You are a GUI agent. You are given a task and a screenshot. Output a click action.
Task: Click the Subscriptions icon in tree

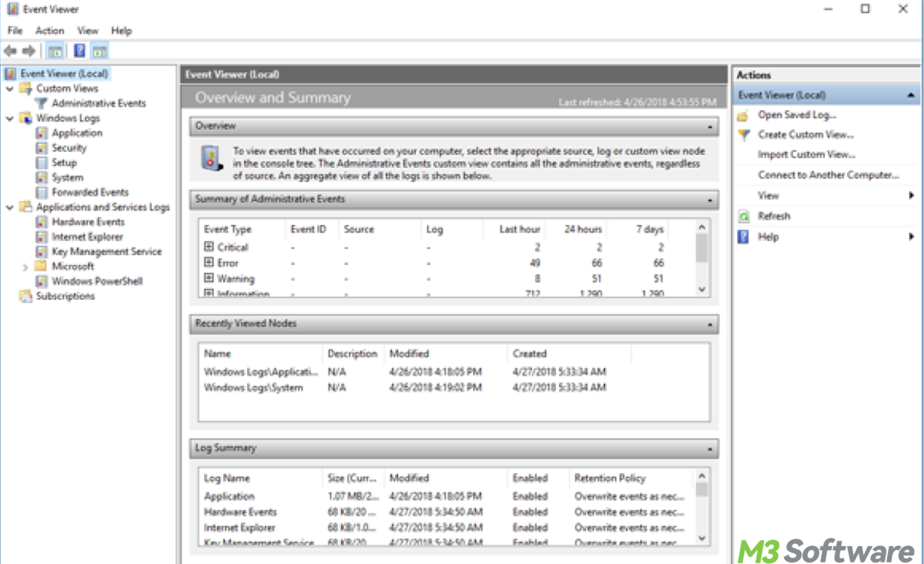tap(25, 296)
